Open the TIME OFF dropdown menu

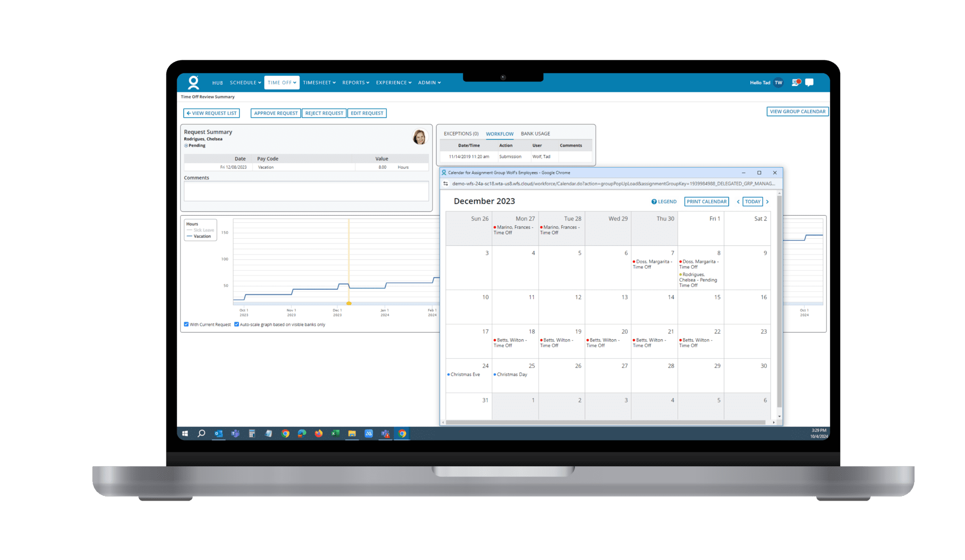coord(281,82)
